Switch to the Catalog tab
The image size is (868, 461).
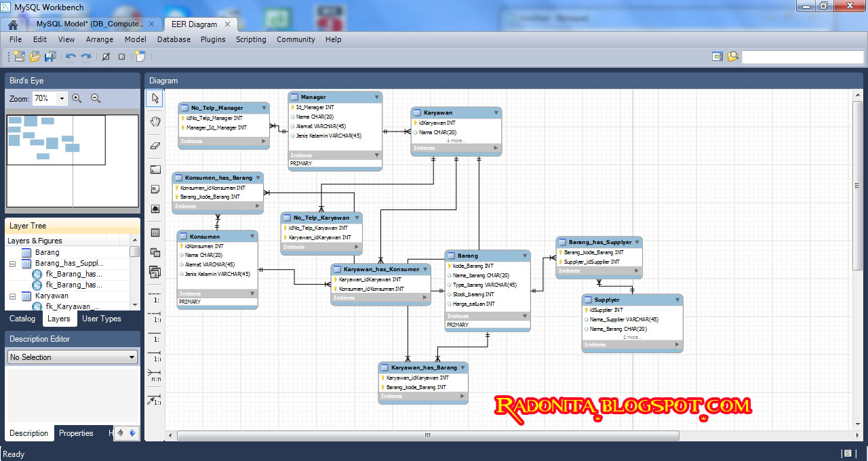[22, 319]
